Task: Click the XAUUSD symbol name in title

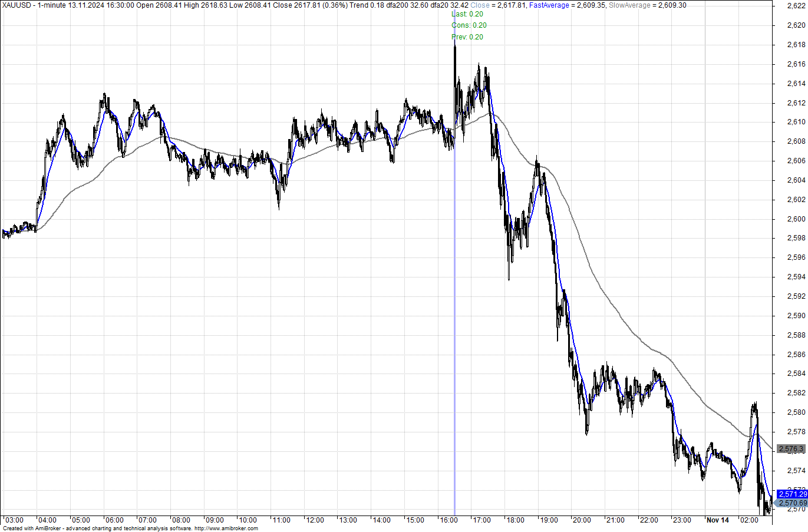Action: tap(17, 5)
